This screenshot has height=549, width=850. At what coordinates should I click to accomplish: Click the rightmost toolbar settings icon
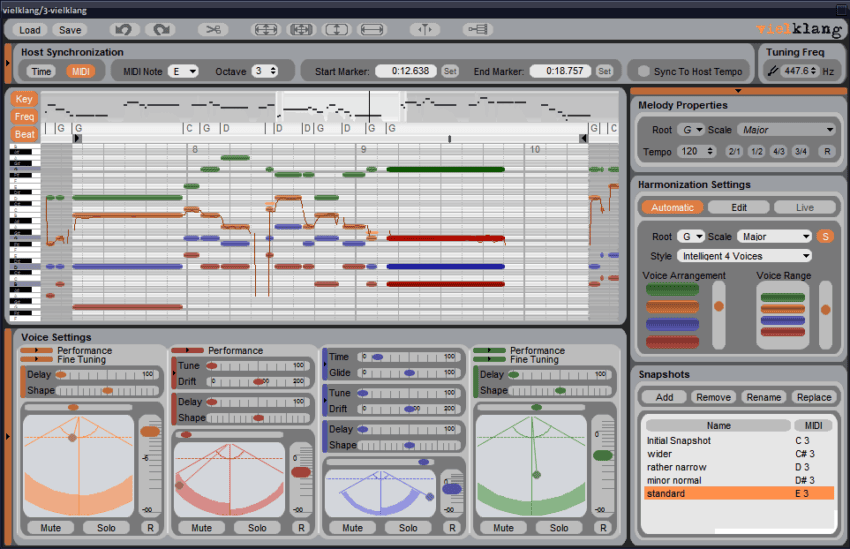(x=477, y=30)
